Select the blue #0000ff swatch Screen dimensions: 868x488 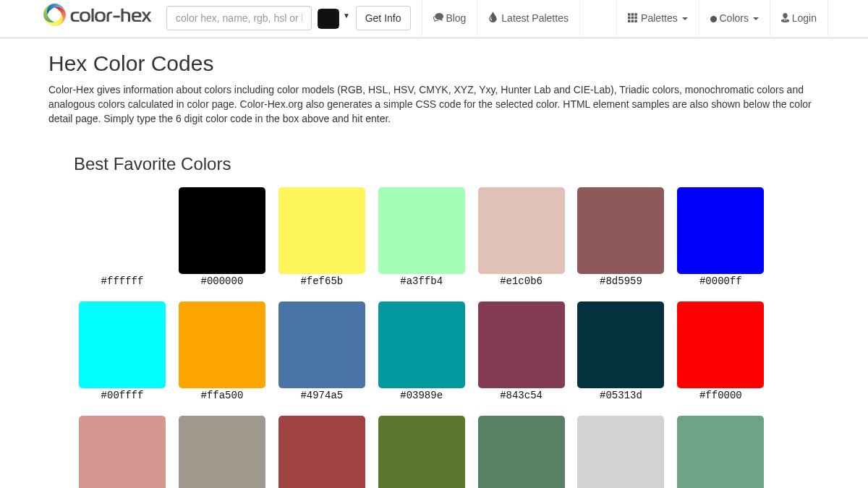[x=720, y=231]
